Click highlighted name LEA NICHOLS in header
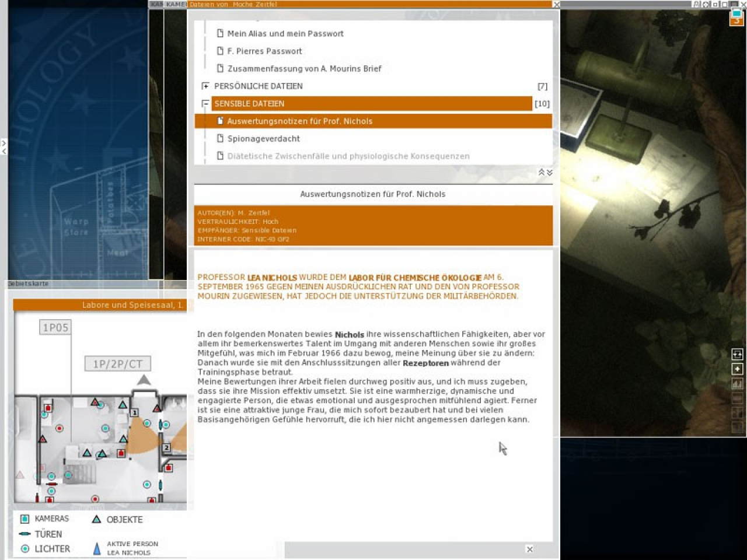Image resolution: width=747 pixels, height=560 pixels. coord(272,278)
